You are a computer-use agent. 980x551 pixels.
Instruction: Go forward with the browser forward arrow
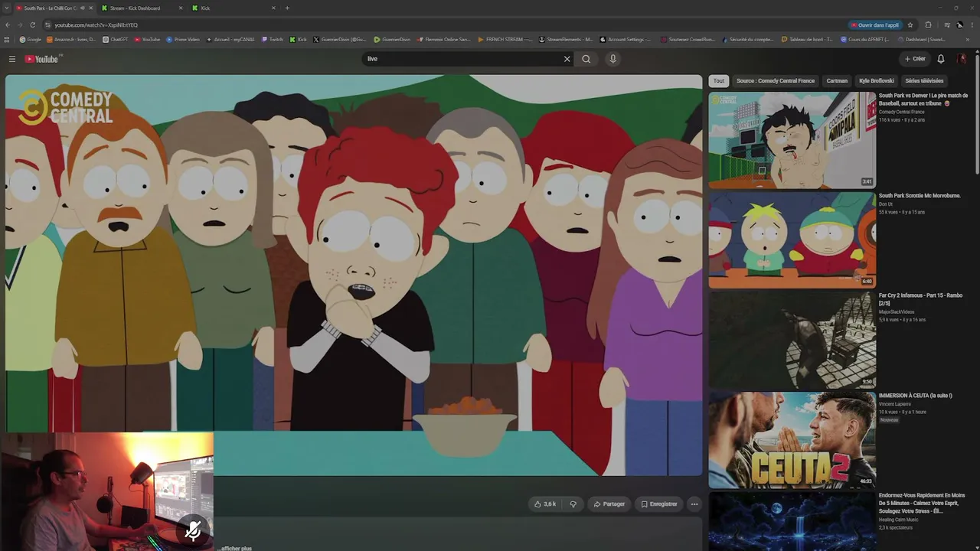pyautogui.click(x=21, y=24)
